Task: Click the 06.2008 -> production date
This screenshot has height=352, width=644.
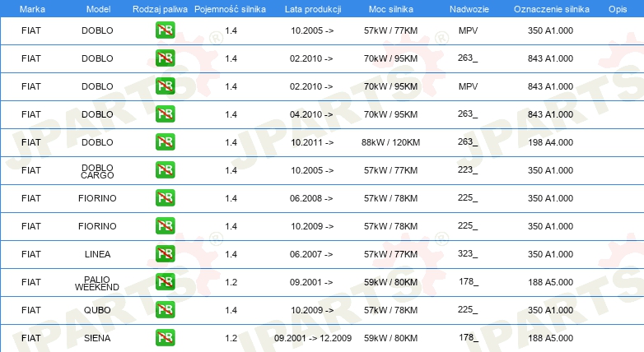Action: click(x=311, y=198)
